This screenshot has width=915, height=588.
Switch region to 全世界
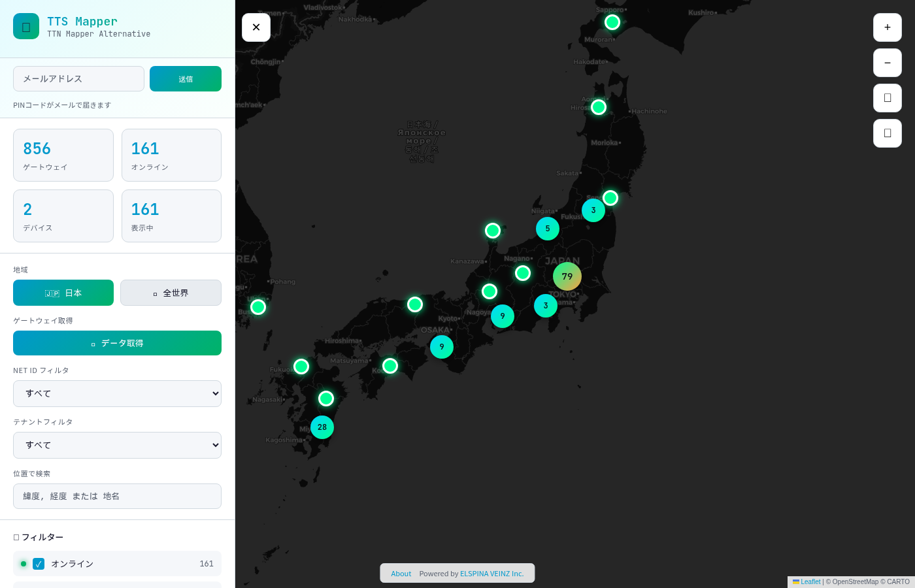[171, 293]
